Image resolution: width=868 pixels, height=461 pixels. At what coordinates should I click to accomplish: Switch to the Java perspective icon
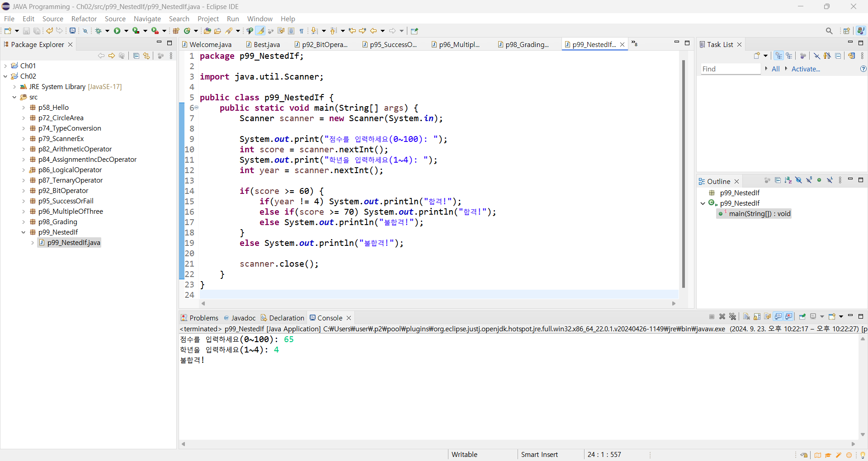click(861, 31)
